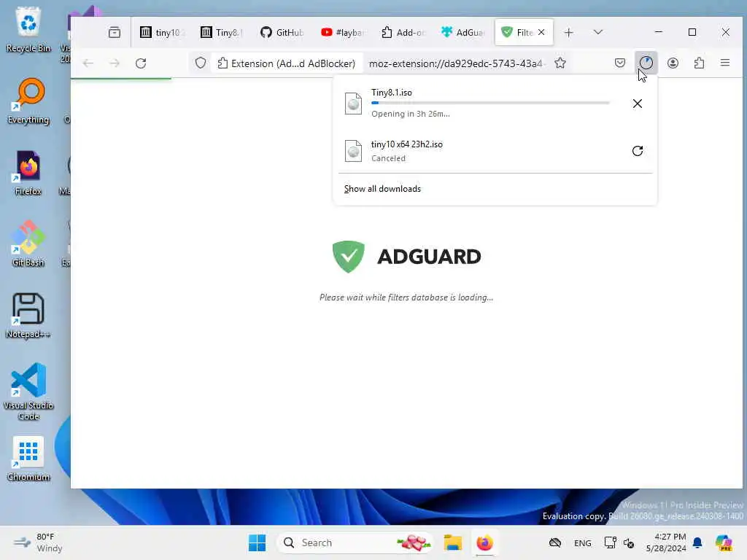Click the AdGuard shield logo

[348, 256]
